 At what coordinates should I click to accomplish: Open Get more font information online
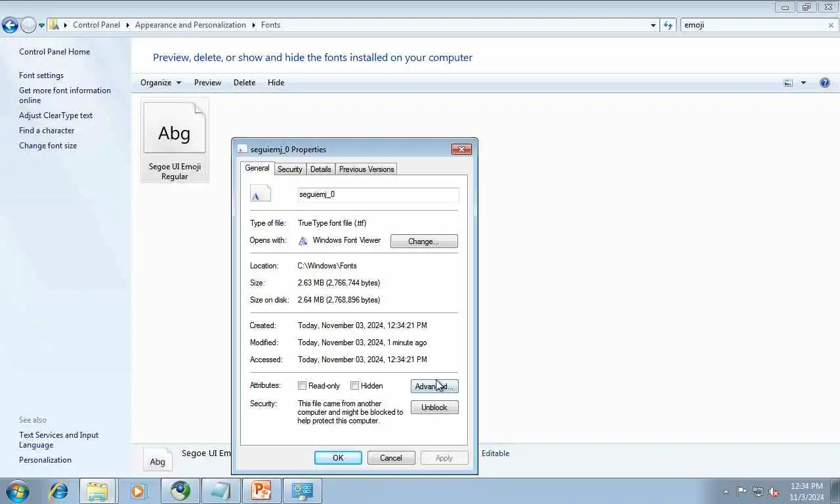(65, 95)
